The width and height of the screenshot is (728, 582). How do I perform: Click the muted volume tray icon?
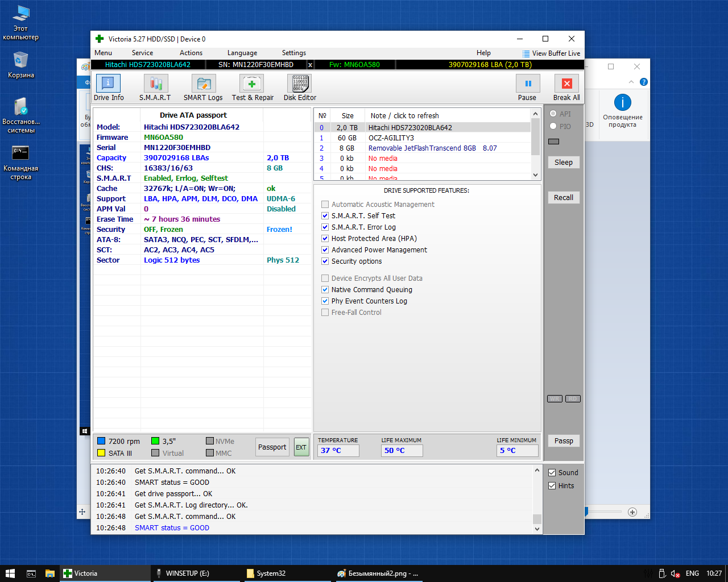676,573
